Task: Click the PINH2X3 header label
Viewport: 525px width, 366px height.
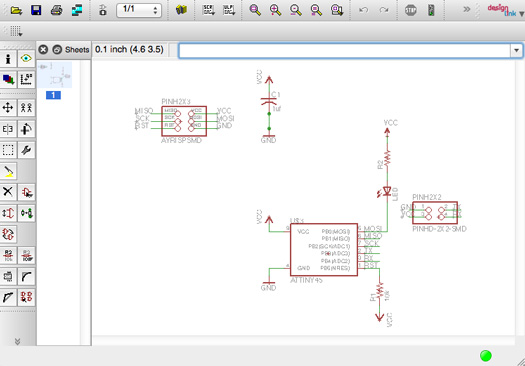Action: (x=176, y=101)
